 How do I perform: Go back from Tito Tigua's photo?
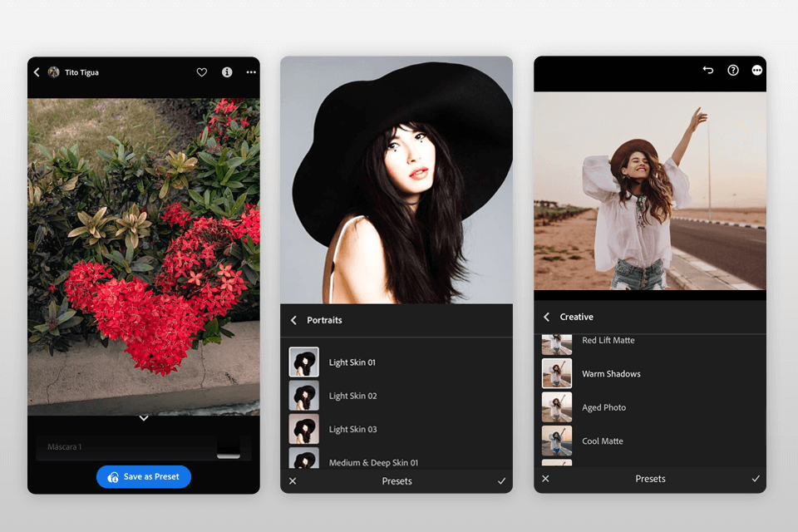click(37, 72)
